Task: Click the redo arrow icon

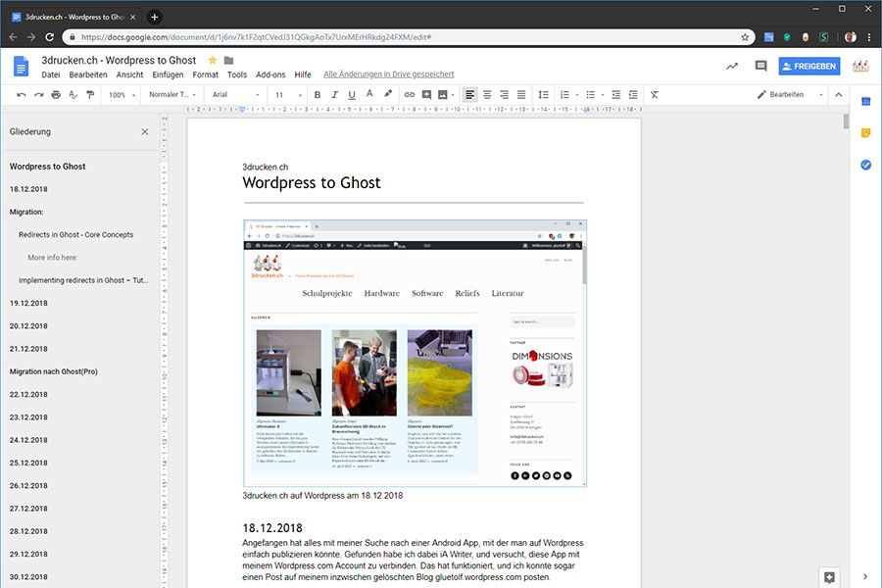Action: pyautogui.click(x=39, y=94)
